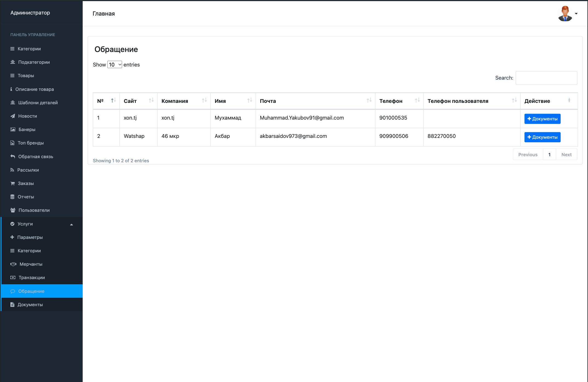The height and width of the screenshot is (382, 588).
Task: Click the Услуги checkmark circle icon
Action: pyautogui.click(x=12, y=224)
